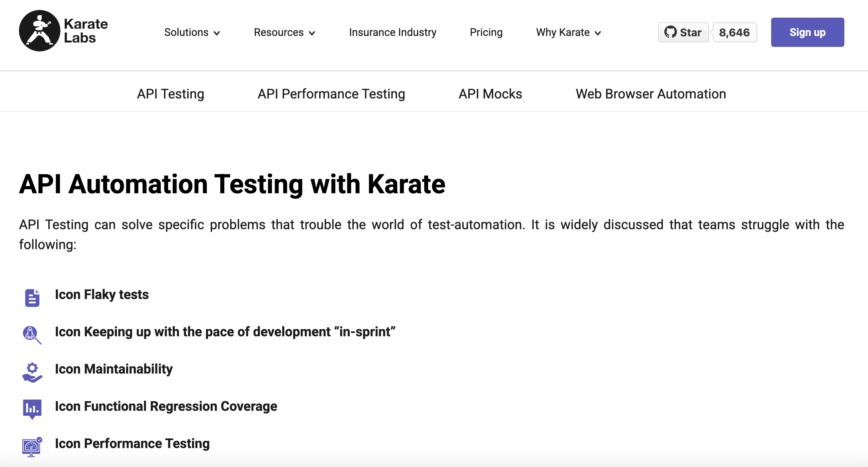Click the text Icon Flaky tests
This screenshot has height=467, width=868.
102,295
